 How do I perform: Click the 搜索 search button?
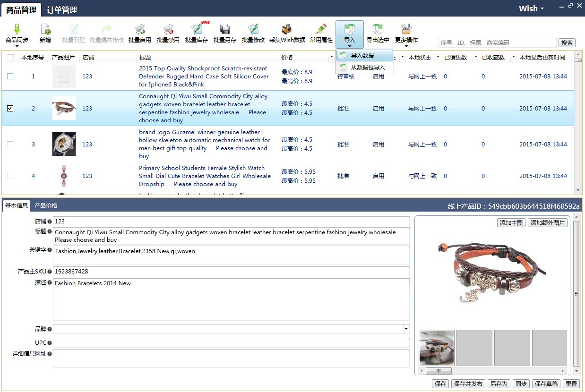tap(567, 43)
